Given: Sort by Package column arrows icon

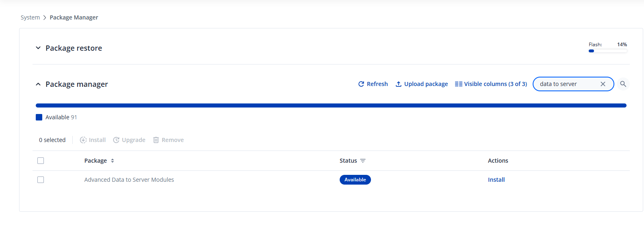Looking at the screenshot, I should pyautogui.click(x=113, y=161).
